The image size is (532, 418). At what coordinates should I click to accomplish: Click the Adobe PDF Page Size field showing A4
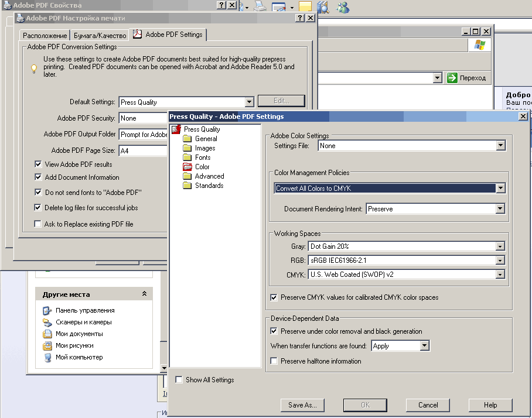143,151
